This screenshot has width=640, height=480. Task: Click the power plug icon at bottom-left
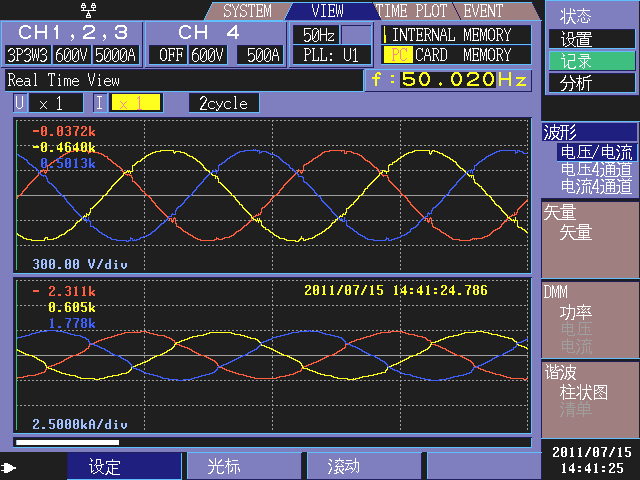pyautogui.click(x=9, y=467)
